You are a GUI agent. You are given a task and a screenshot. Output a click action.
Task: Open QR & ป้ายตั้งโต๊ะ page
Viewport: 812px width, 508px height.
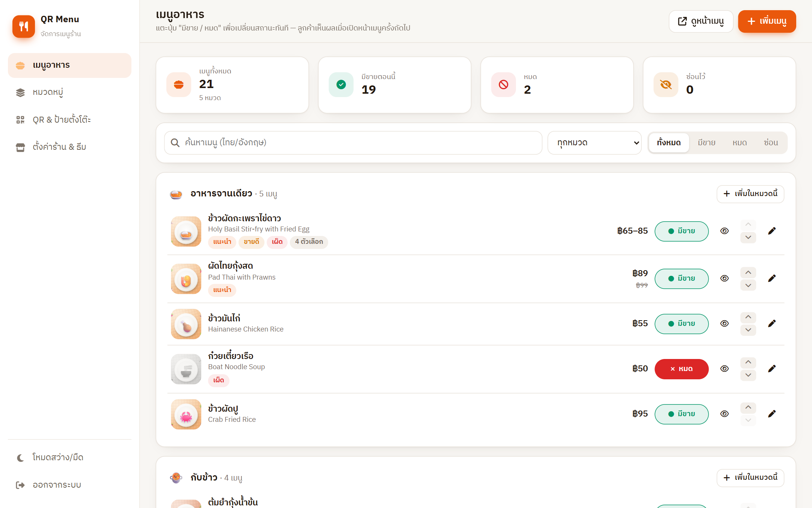point(70,120)
